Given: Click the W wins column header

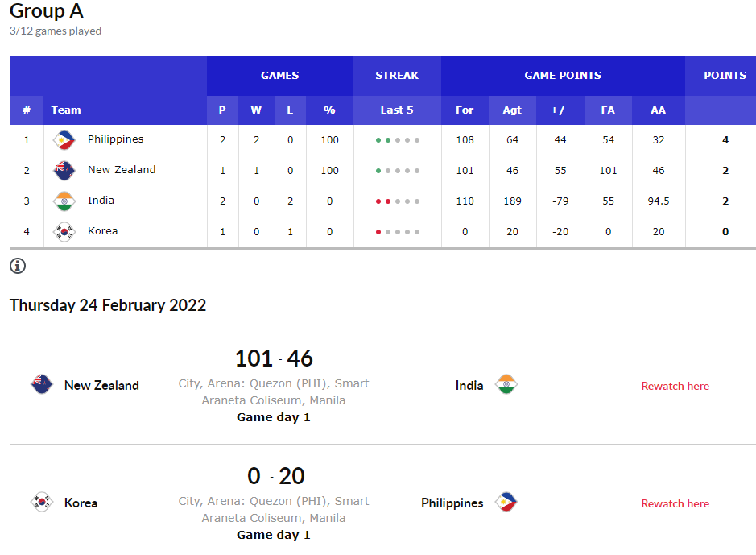Looking at the screenshot, I should click(x=256, y=110).
